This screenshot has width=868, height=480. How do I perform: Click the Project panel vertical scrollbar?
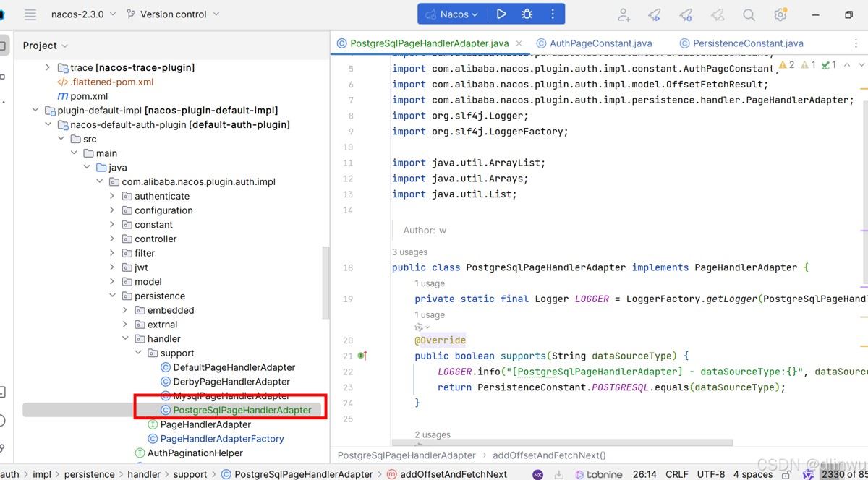(x=325, y=282)
